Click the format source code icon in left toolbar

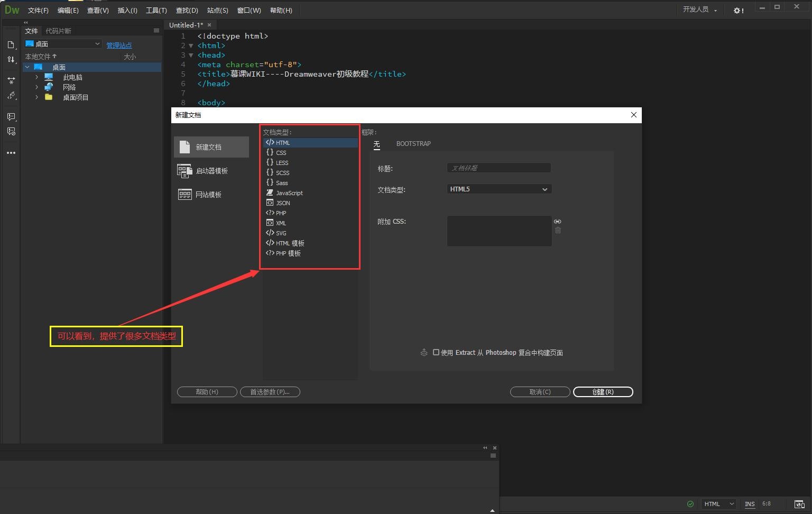[11, 96]
